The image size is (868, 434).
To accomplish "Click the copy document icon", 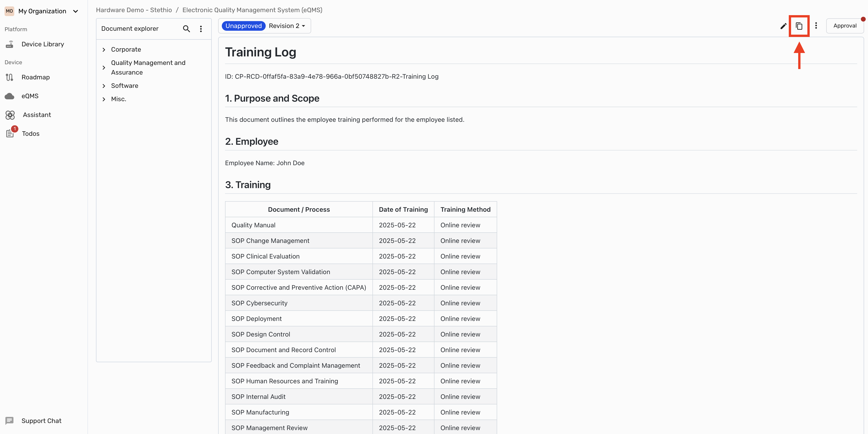I will [799, 26].
